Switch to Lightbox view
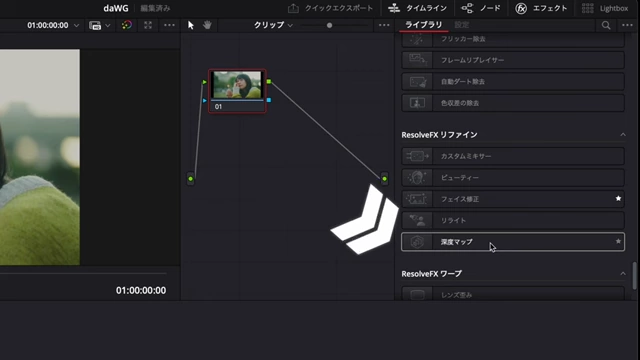Viewport: 640px width, 360px height. point(604,8)
